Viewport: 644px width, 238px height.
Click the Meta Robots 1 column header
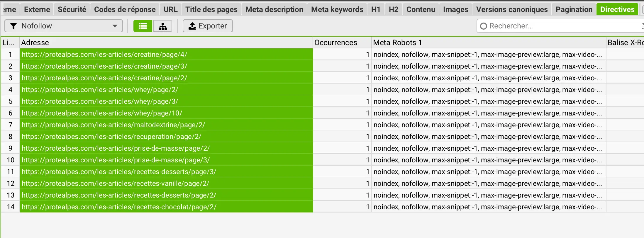[x=488, y=42]
